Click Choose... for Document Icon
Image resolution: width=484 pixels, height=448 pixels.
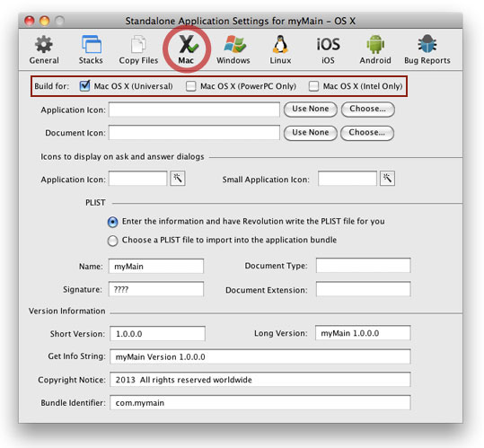tap(367, 133)
